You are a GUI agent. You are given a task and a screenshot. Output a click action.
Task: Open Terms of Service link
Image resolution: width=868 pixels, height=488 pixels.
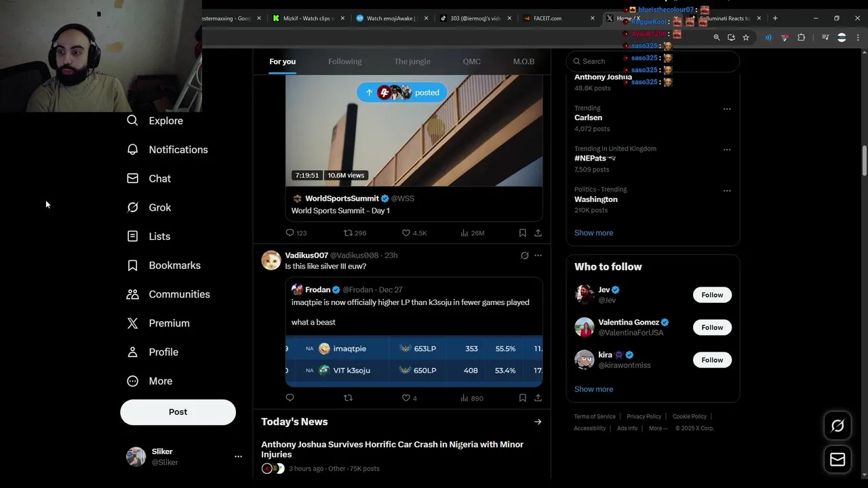point(595,417)
